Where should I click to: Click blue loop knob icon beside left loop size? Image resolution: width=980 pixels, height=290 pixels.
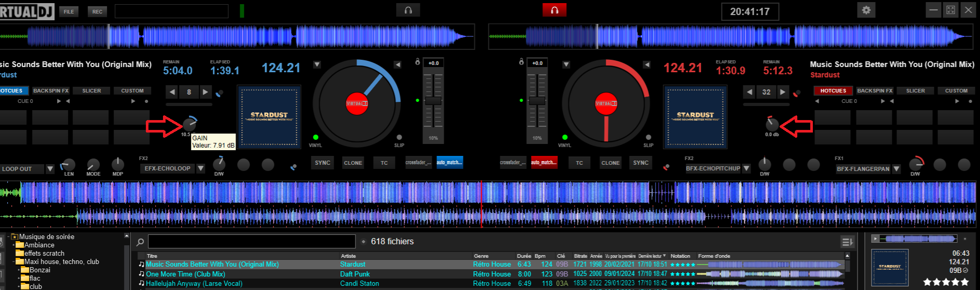click(x=220, y=94)
